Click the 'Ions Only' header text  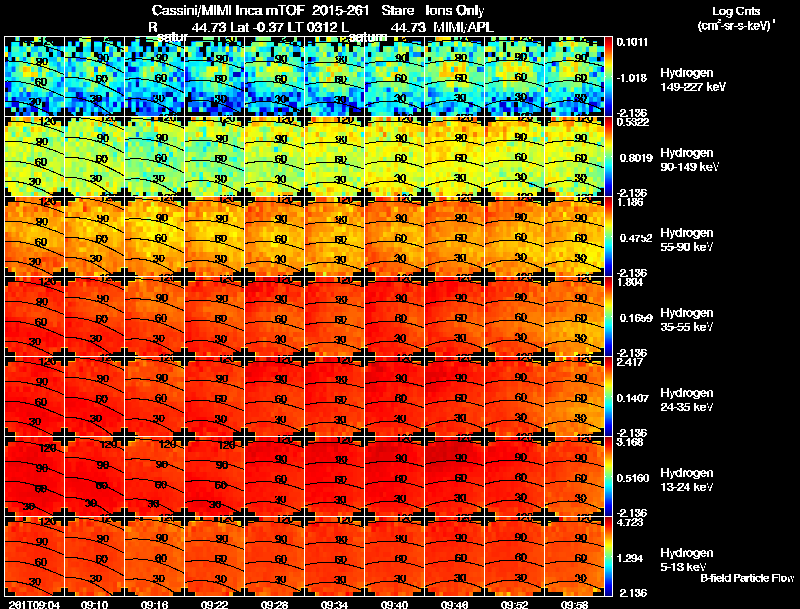455,11
